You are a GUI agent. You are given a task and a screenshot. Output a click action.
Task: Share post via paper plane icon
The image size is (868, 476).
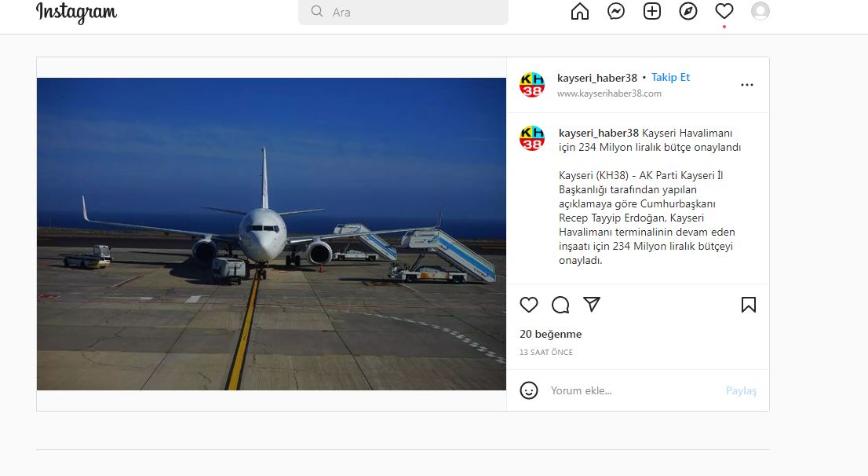[x=592, y=305]
